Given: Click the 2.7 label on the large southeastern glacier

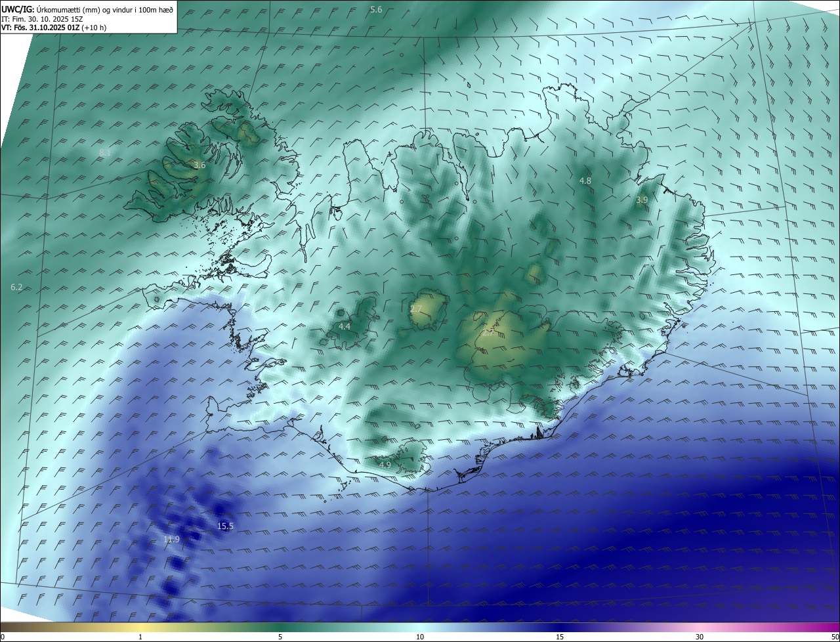Looking at the screenshot, I should 488,332.
